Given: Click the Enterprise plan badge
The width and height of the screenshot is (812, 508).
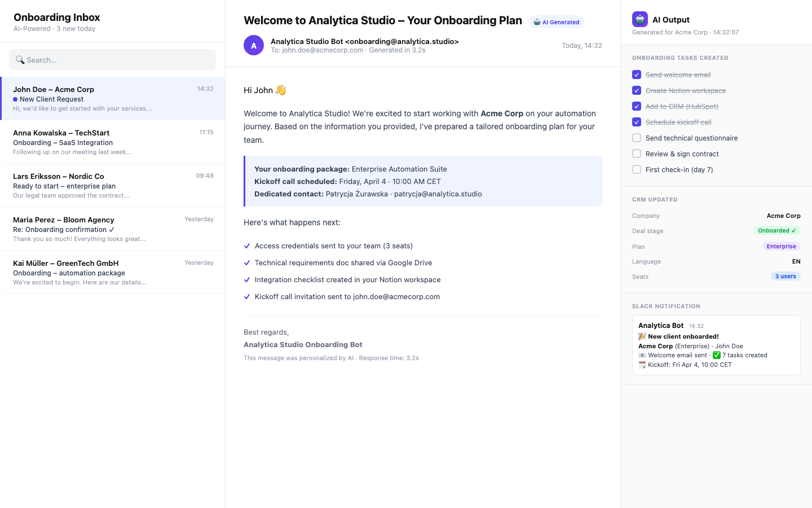Looking at the screenshot, I should pos(781,246).
